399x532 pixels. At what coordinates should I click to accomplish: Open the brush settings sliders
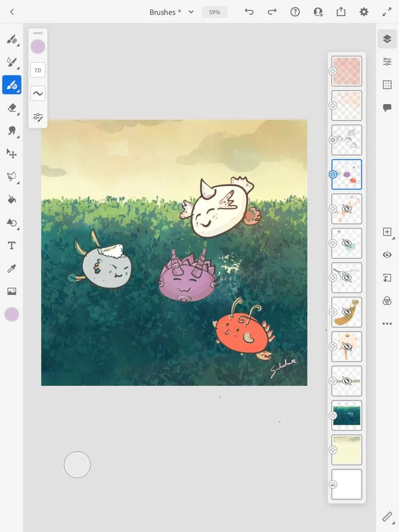(38, 117)
